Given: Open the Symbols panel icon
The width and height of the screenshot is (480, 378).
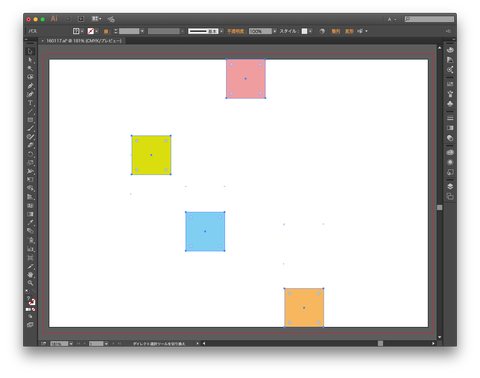Looking at the screenshot, I should pos(450,104).
